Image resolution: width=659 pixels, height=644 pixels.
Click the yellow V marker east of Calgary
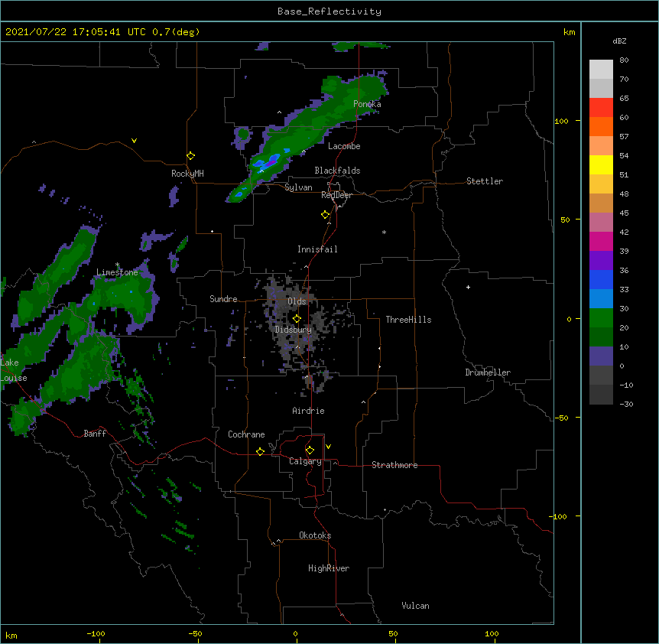coord(328,447)
